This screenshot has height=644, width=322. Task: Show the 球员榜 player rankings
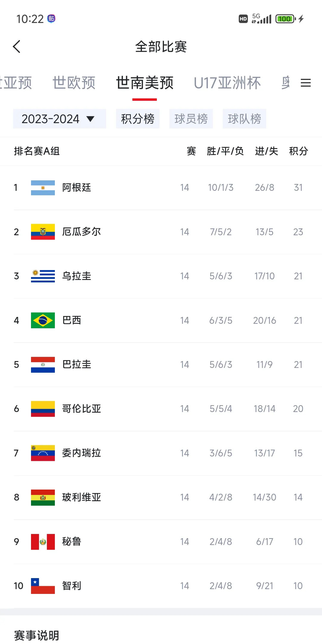click(x=191, y=119)
